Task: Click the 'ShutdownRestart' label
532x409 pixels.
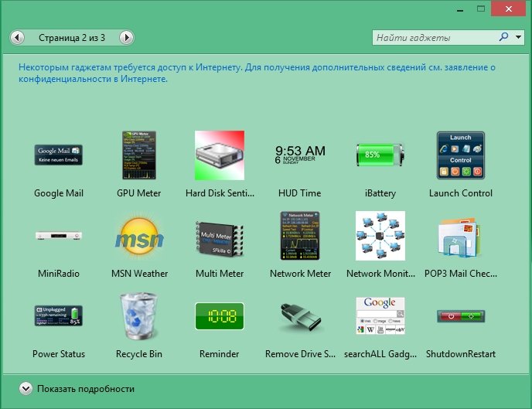Action: click(x=460, y=354)
